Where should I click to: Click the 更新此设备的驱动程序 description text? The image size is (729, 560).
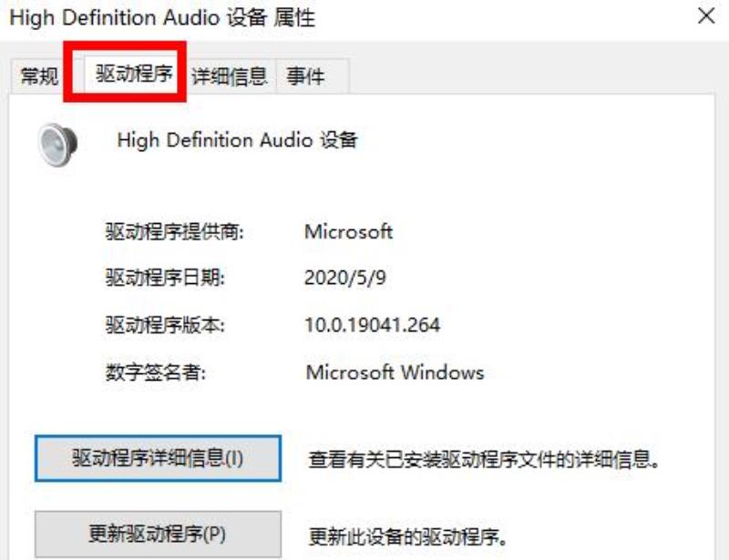coord(407,536)
